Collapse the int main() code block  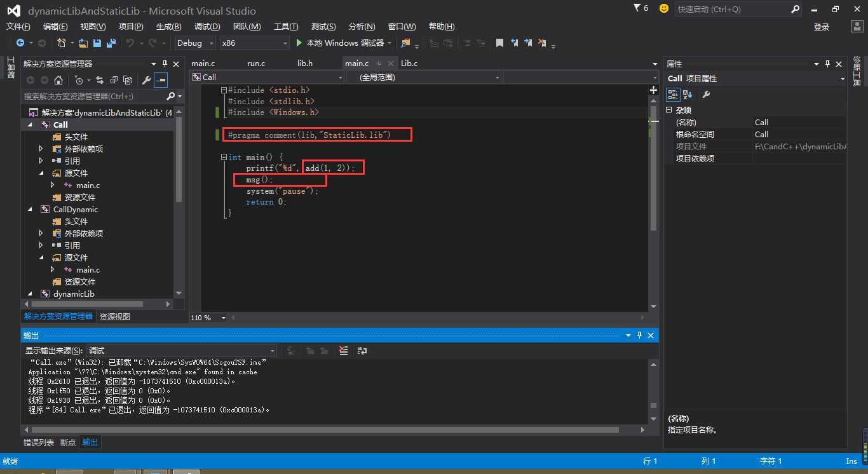[224, 157]
